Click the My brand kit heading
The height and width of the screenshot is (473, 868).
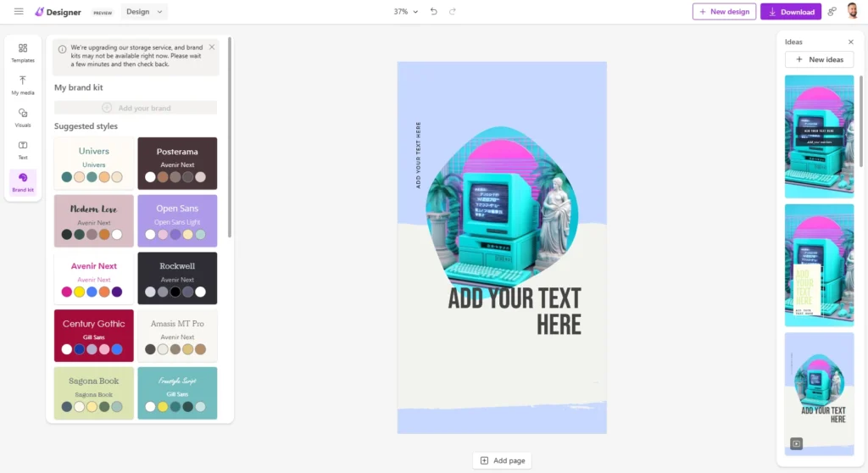[79, 87]
